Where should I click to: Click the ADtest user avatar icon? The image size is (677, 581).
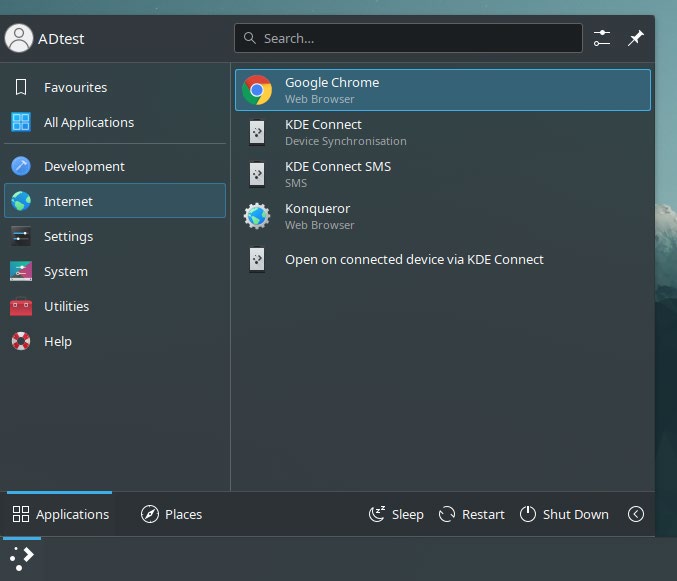coord(19,38)
